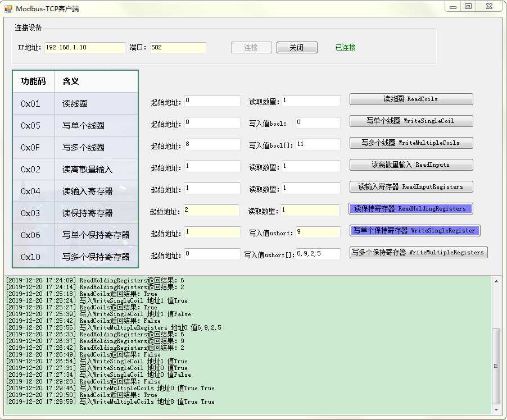Click log line at 17:29:59 WriteMultipleCoils

(110, 401)
